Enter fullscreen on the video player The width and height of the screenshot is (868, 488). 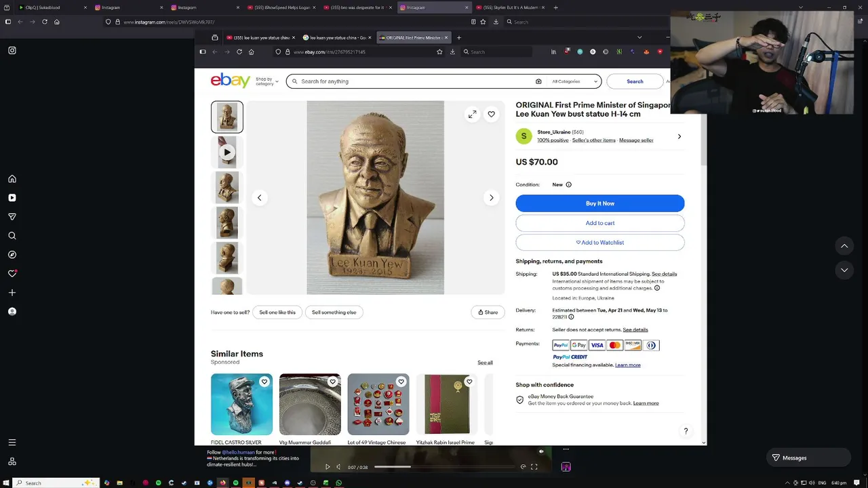[534, 467]
